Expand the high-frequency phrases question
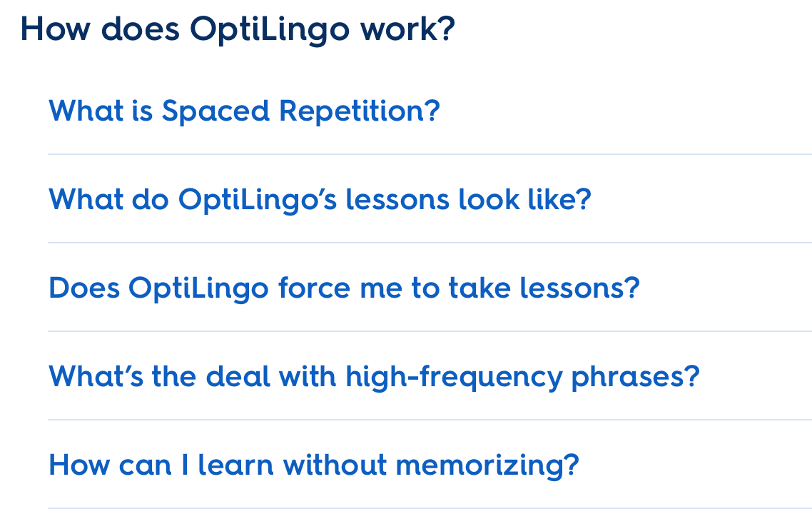The width and height of the screenshot is (812, 514). [x=374, y=377]
